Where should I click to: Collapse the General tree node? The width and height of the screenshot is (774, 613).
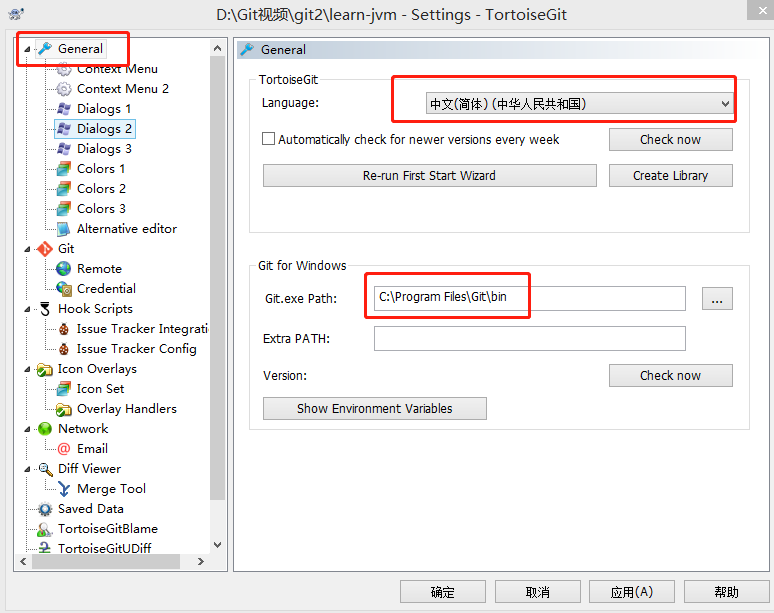(28, 49)
